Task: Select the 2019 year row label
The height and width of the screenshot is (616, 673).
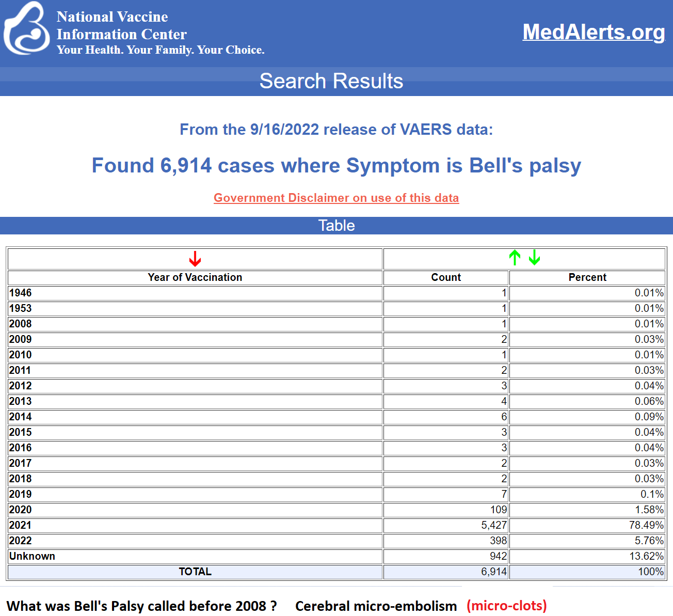Action: pos(20,494)
